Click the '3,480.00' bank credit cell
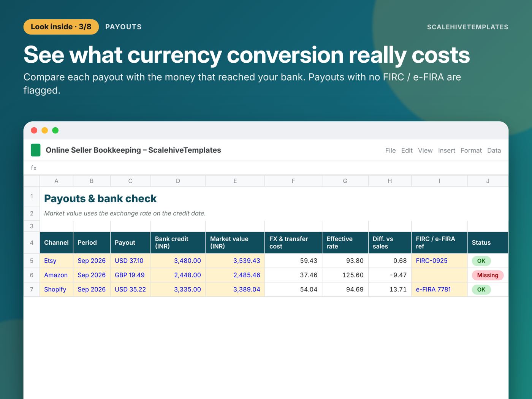532x399 pixels. point(178,261)
